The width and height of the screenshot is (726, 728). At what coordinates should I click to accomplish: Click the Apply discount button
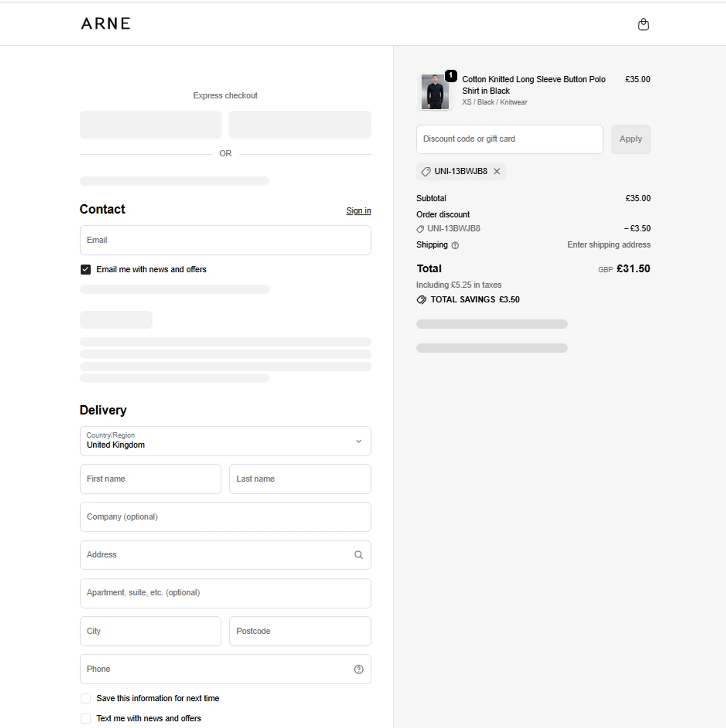(x=630, y=139)
